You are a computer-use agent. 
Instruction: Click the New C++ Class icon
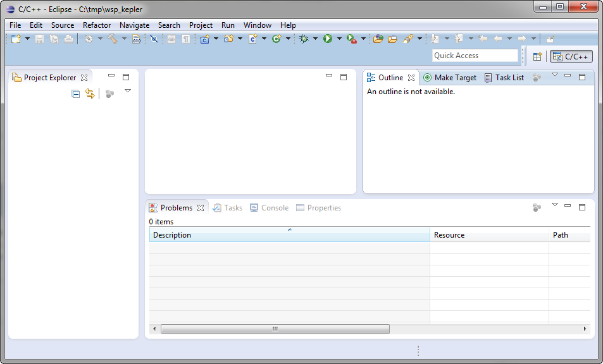pyautogui.click(x=277, y=39)
